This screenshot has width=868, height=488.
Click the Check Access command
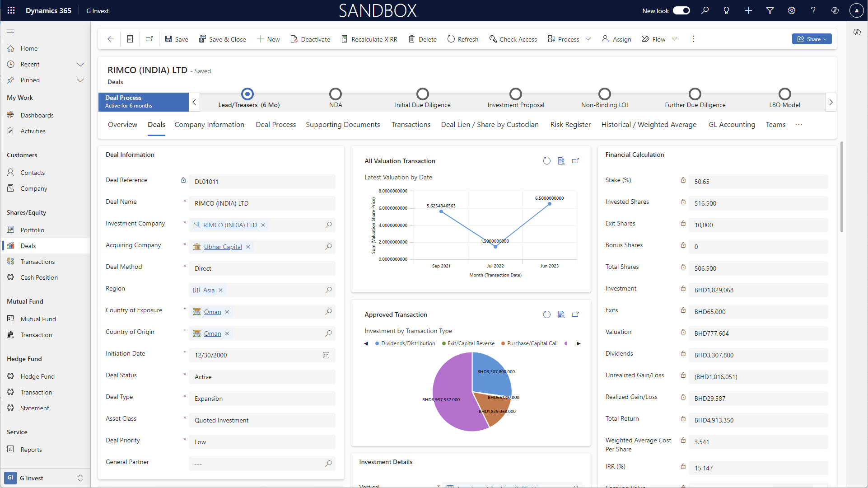coord(513,39)
